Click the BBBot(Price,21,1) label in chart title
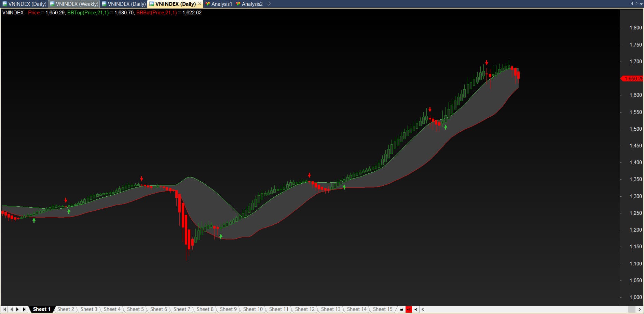The width and height of the screenshot is (644, 314). click(156, 13)
